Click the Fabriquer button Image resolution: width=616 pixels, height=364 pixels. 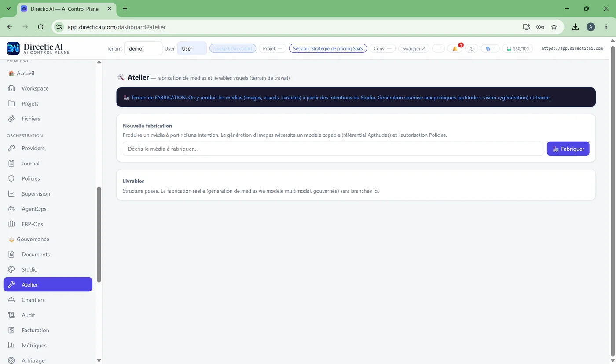[x=568, y=149]
